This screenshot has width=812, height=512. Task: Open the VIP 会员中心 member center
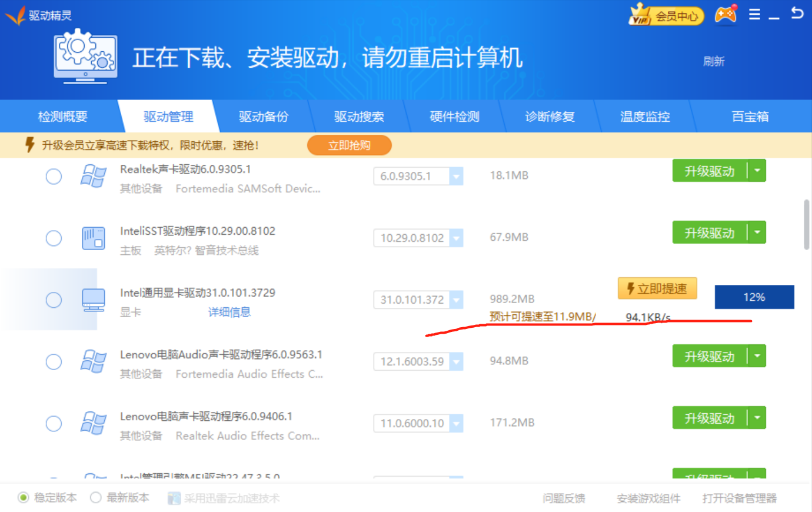tap(666, 15)
